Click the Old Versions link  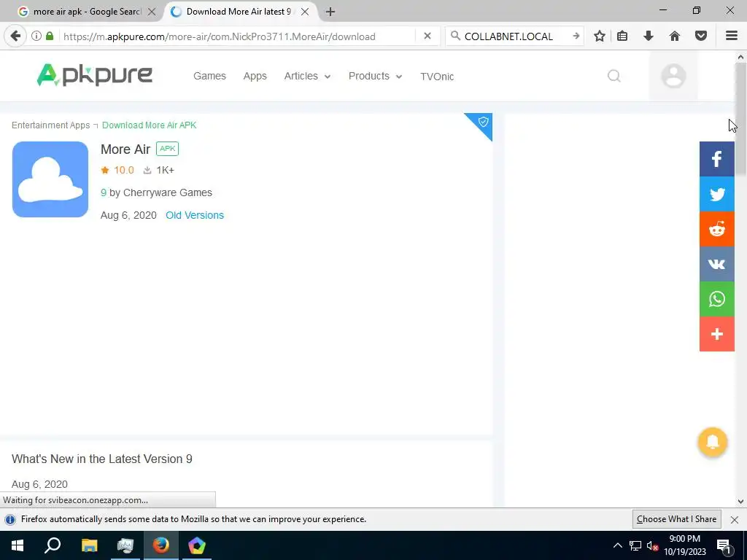pyautogui.click(x=194, y=215)
